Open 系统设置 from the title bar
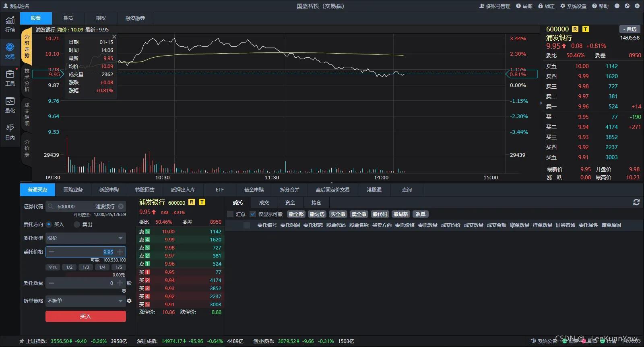The width and height of the screenshot is (644, 347). pyautogui.click(x=573, y=6)
